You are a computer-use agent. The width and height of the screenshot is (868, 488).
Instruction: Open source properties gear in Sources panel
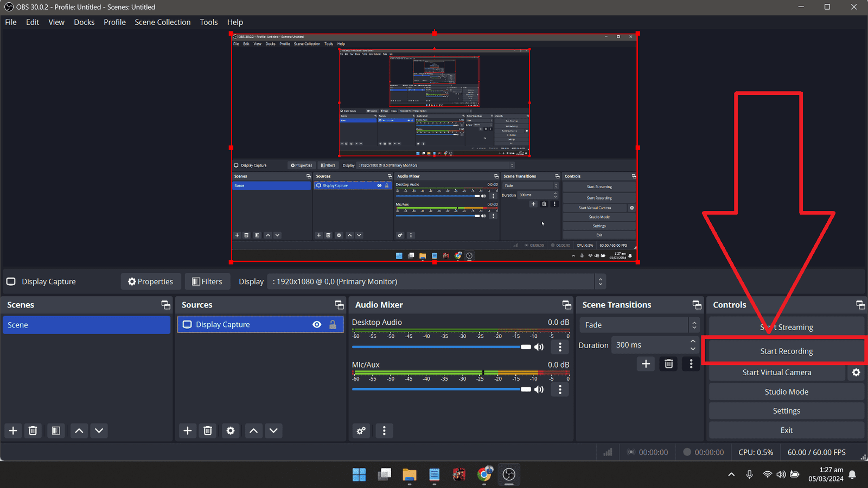pyautogui.click(x=231, y=431)
